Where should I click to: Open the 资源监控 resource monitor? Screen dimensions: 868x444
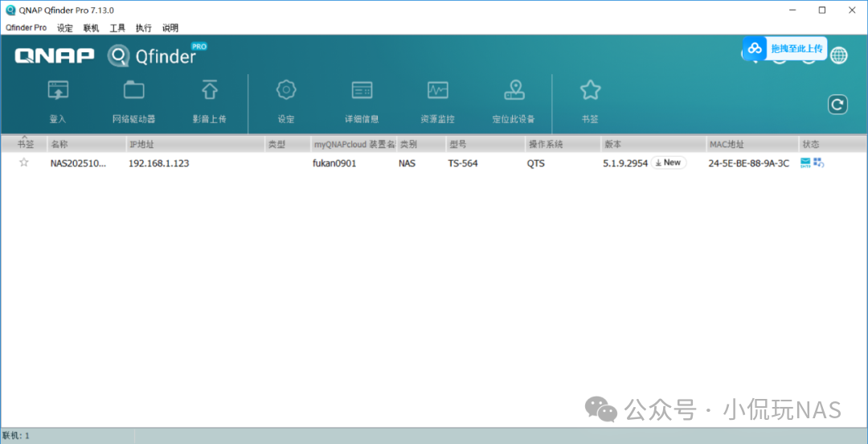coord(438,90)
